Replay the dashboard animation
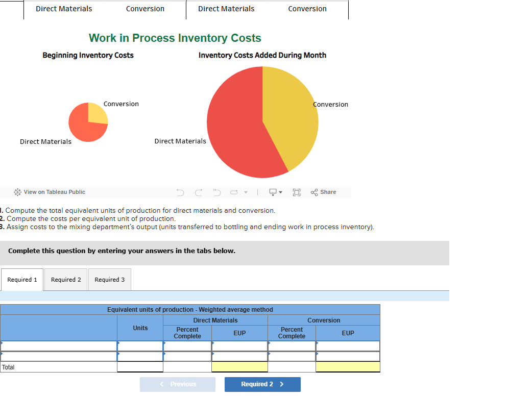Viewport: 532px width, 397px height. [x=233, y=192]
